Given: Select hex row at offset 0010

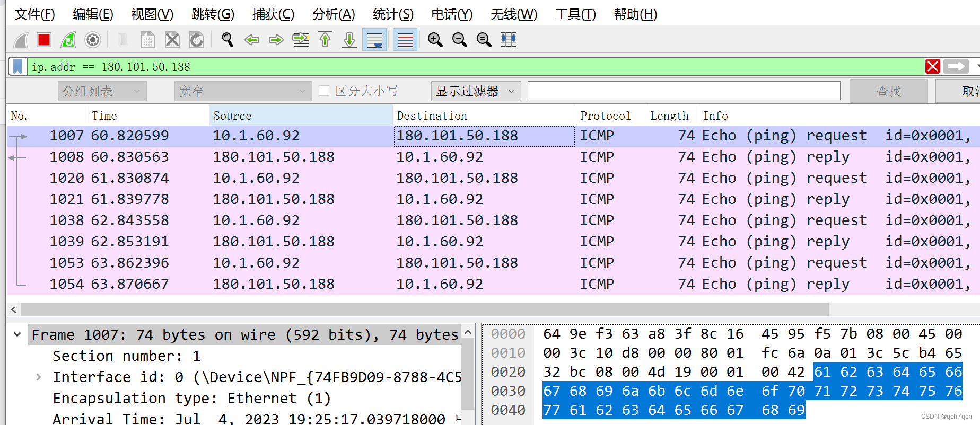Looking at the screenshot, I should (x=726, y=353).
